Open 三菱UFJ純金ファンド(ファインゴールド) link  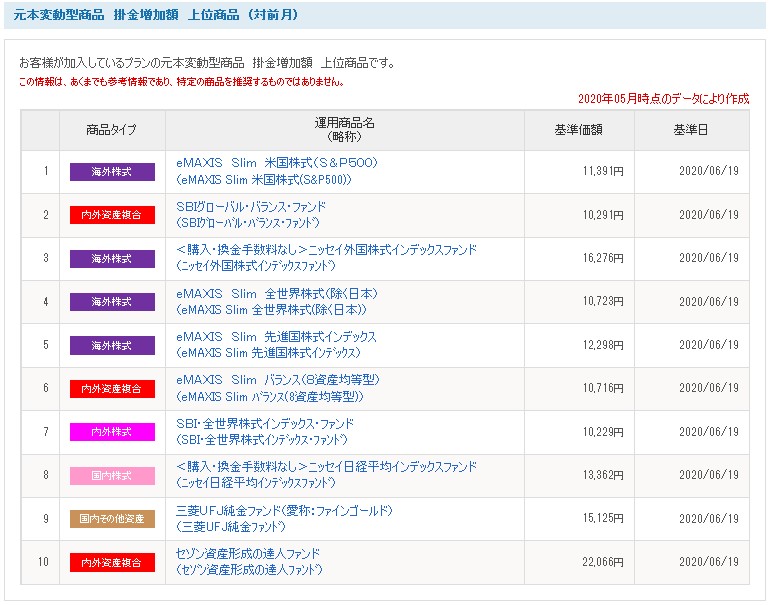284,518
